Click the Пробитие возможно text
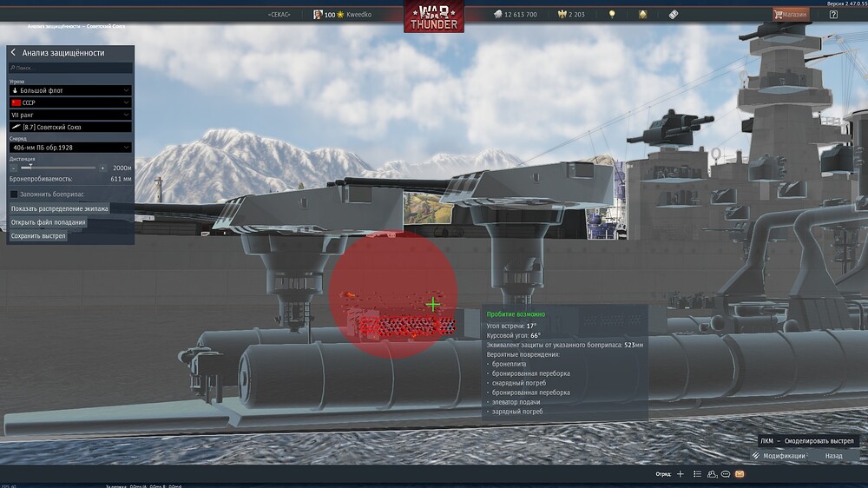 (516, 314)
